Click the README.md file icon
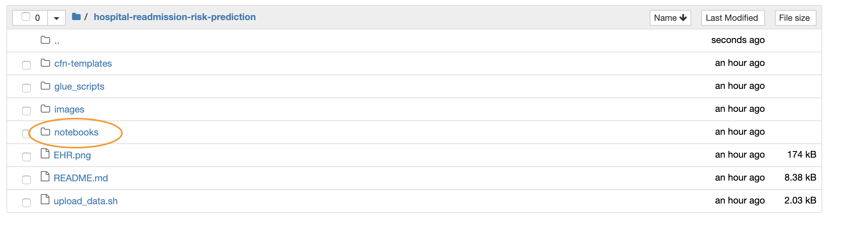This screenshot has width=868, height=225. point(45,177)
